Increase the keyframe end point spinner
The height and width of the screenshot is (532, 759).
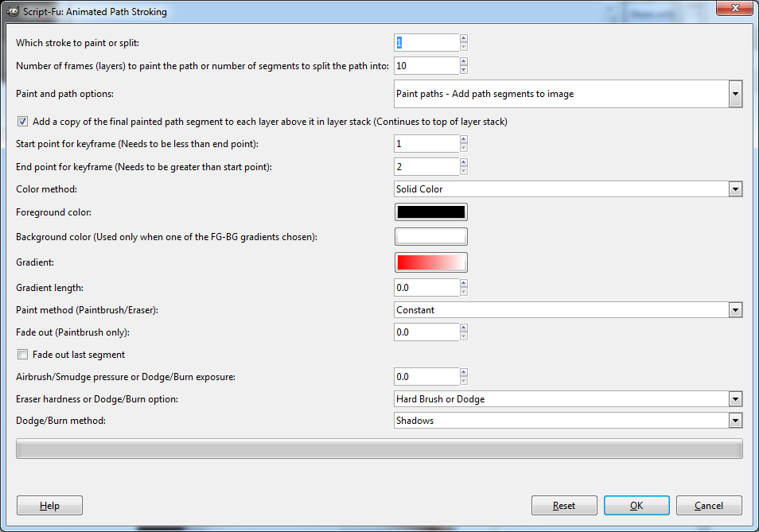point(463,162)
